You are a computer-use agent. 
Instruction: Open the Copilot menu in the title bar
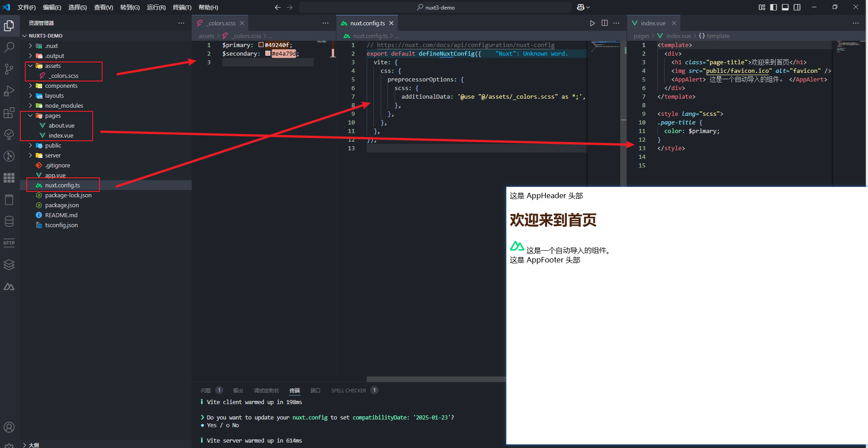583,7
